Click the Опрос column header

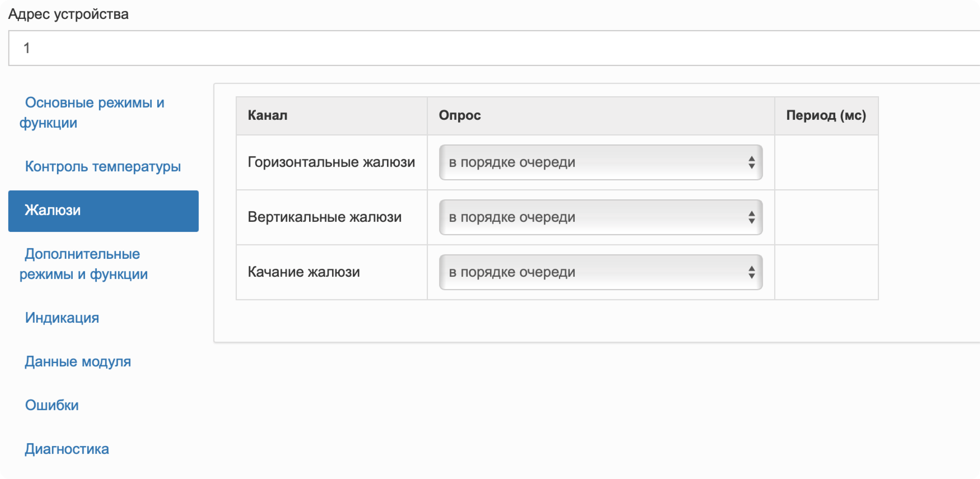point(460,116)
